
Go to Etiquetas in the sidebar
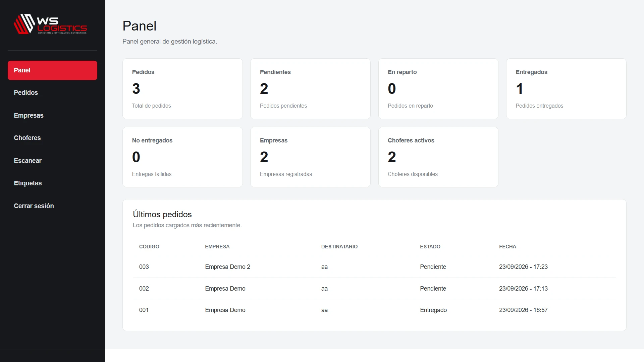click(52, 183)
